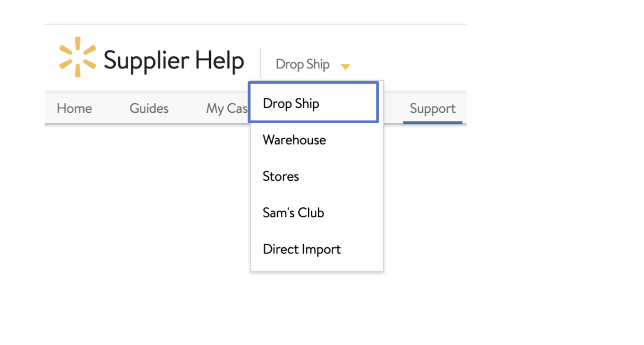Pick Stores from the dropdown menu
644x345 pixels.
pyautogui.click(x=317, y=176)
